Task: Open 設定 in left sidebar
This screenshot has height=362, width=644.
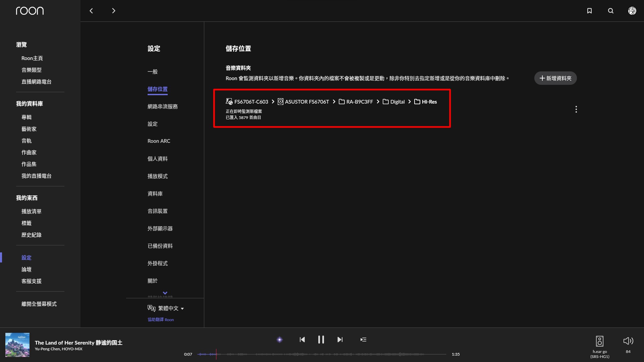Action: click(x=26, y=258)
